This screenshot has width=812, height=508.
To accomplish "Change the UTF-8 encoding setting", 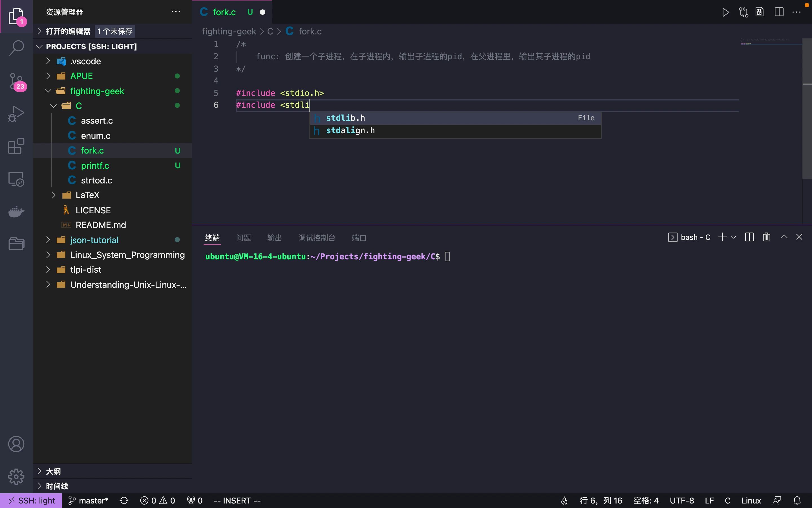I will (x=681, y=501).
